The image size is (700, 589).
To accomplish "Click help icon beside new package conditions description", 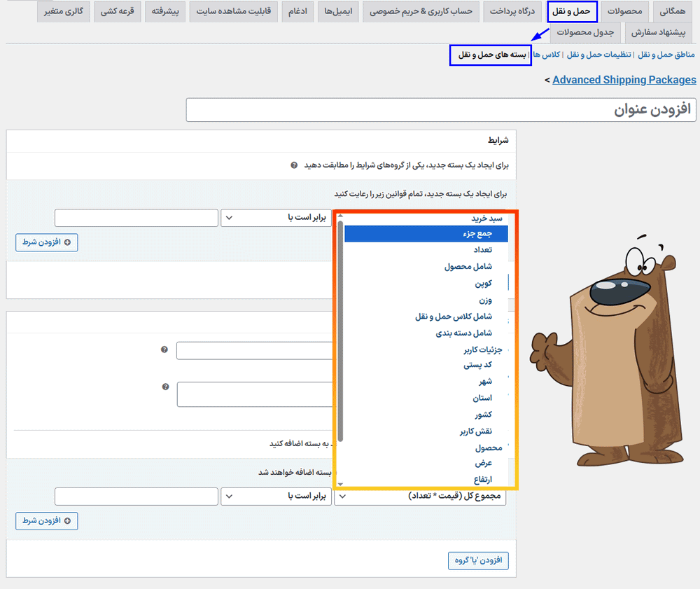I will pyautogui.click(x=294, y=165).
